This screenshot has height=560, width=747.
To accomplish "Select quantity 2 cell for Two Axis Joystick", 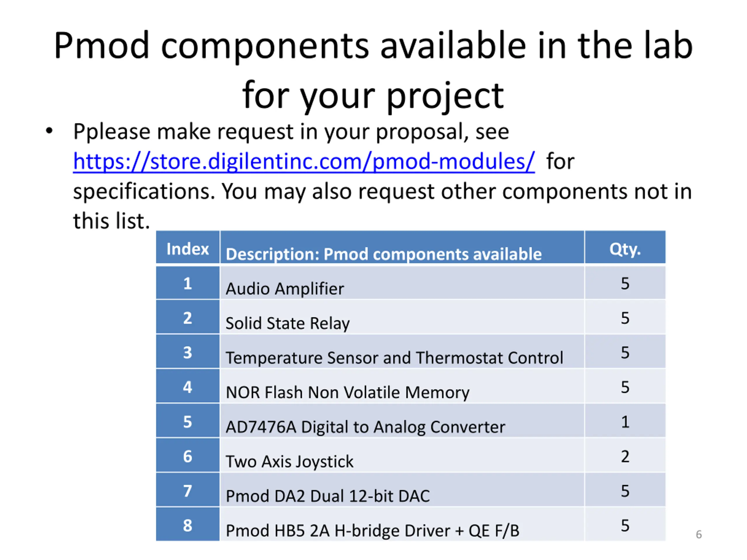I will (625, 455).
